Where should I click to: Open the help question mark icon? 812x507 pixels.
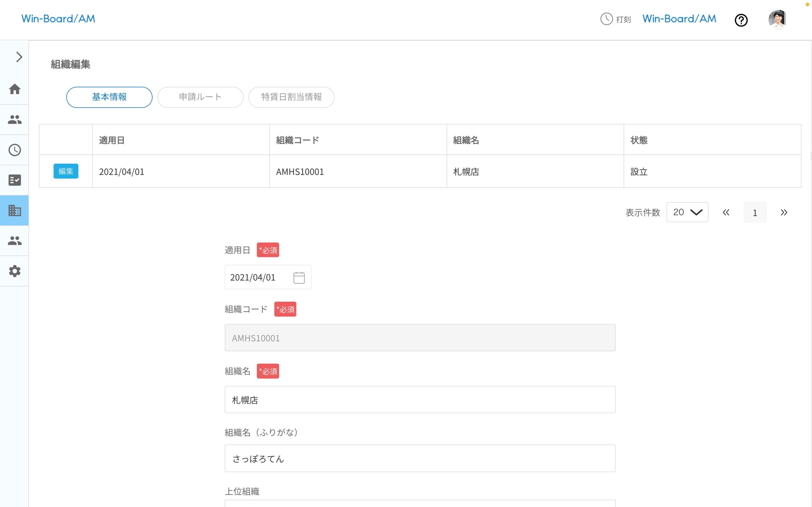[x=741, y=20]
